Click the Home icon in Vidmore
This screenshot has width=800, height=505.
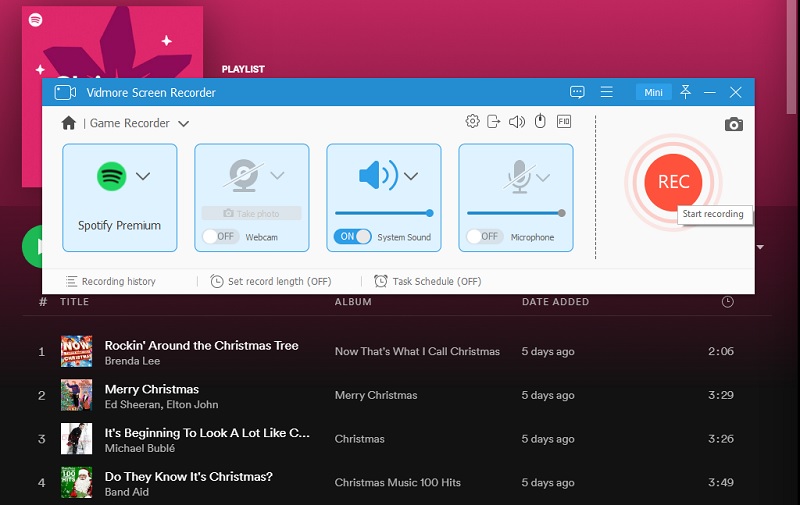tap(68, 123)
